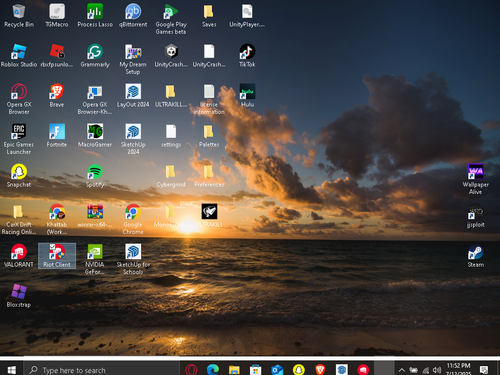Open Microsoft Edge from the taskbar
The width and height of the screenshot is (500, 375).
tap(213, 369)
